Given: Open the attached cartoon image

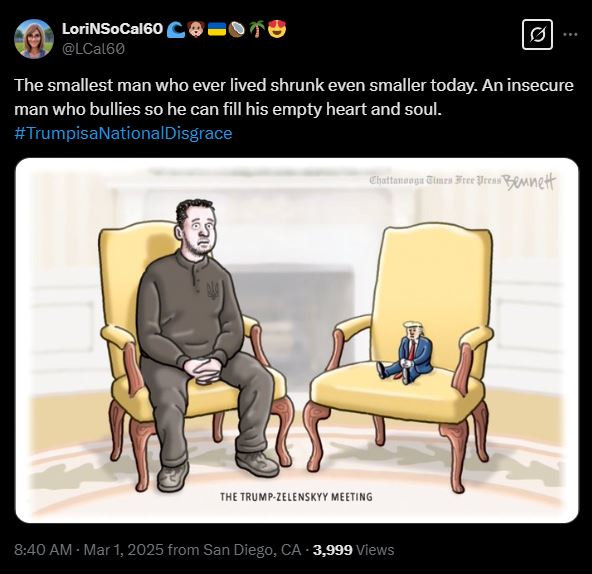Looking at the screenshot, I should (297, 341).
